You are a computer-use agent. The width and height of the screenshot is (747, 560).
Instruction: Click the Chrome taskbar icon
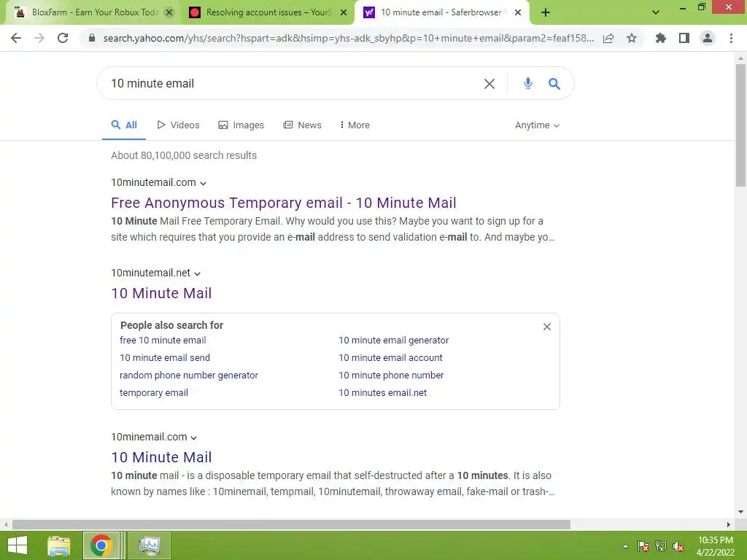click(x=101, y=545)
